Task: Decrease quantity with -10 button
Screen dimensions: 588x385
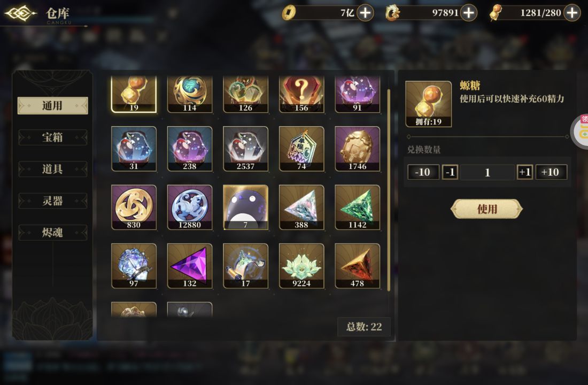Action: (423, 172)
